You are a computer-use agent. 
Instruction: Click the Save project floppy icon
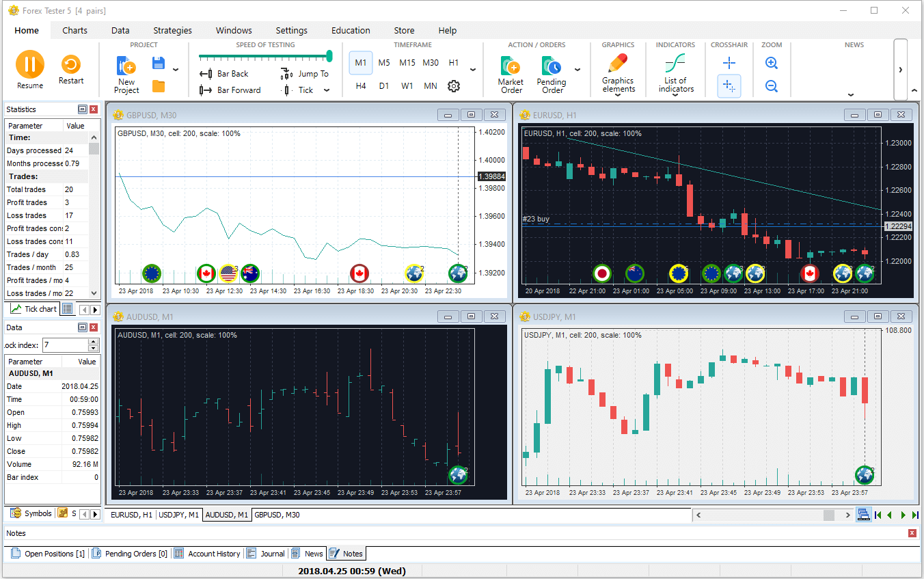[159, 64]
